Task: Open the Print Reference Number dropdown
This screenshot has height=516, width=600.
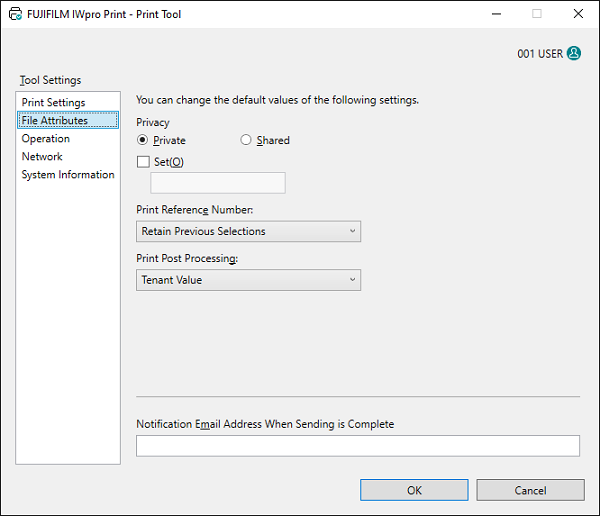Action: point(248,231)
